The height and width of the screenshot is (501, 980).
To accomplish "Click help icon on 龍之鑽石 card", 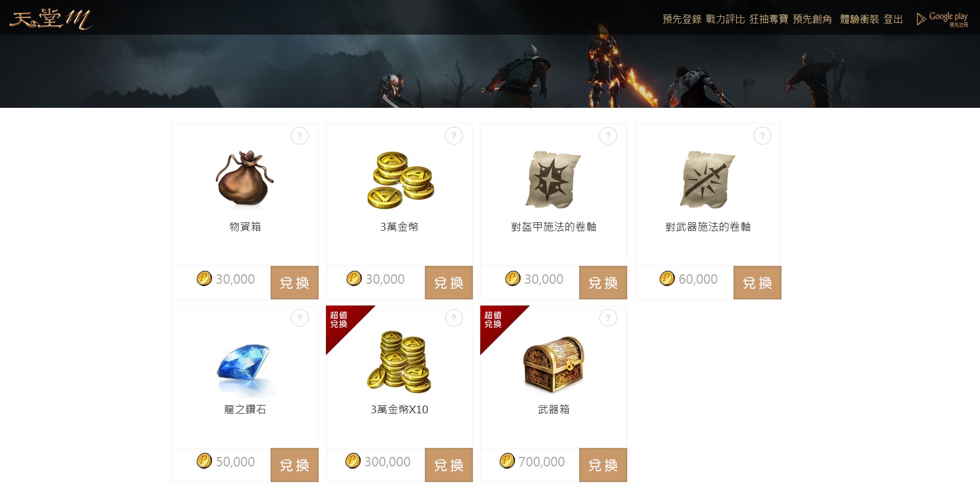I will (300, 318).
